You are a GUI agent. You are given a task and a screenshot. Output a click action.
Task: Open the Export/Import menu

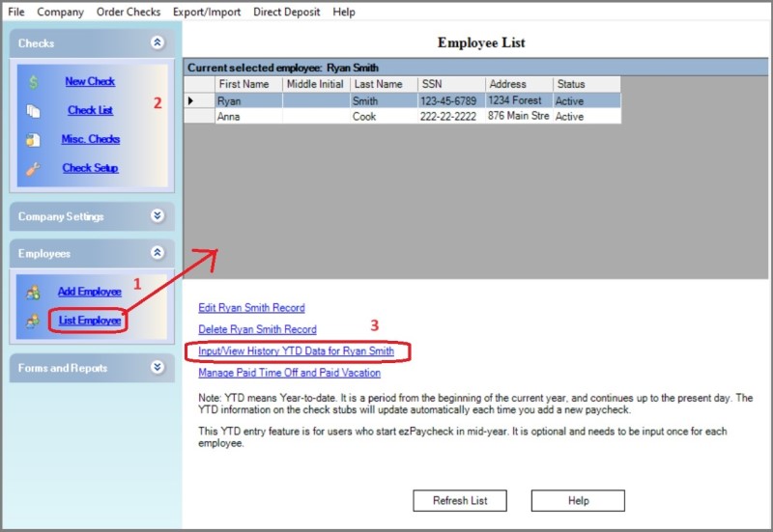(208, 13)
